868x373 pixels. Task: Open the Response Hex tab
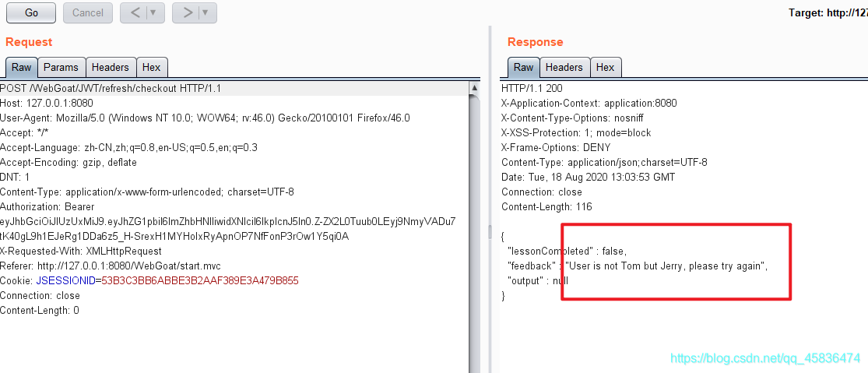click(x=605, y=67)
